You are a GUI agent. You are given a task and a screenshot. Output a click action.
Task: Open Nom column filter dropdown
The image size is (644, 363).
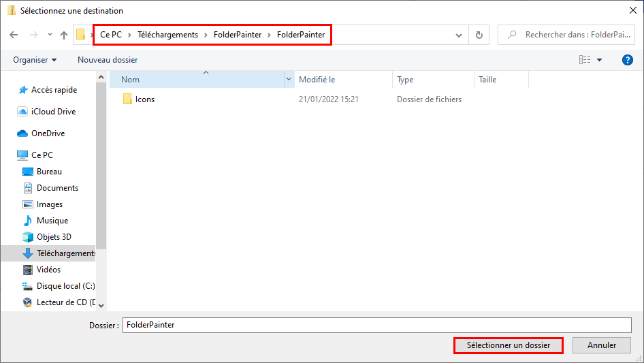click(x=289, y=79)
